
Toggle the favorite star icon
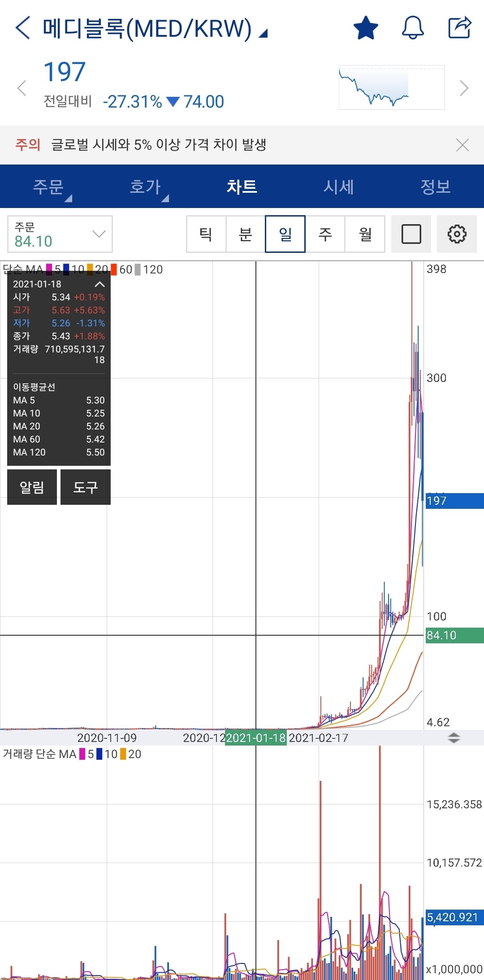click(366, 28)
